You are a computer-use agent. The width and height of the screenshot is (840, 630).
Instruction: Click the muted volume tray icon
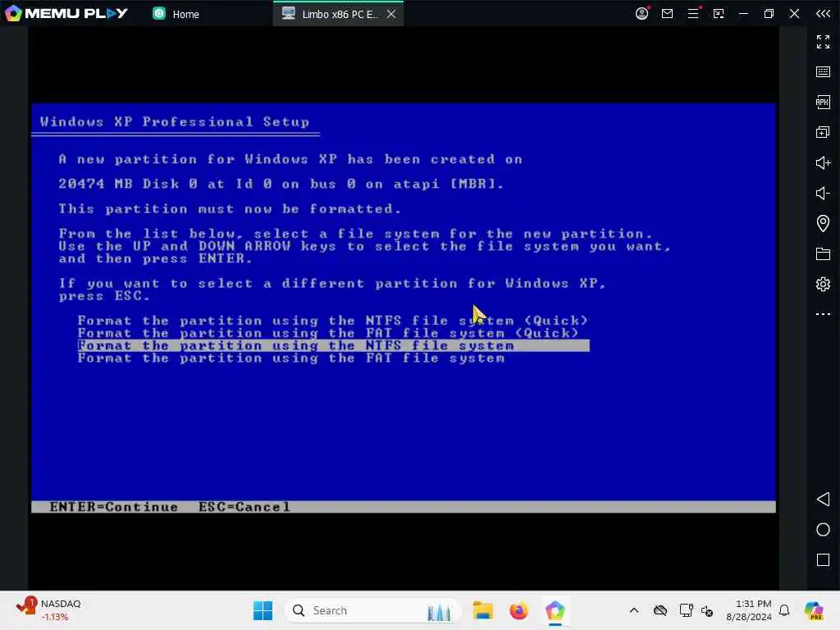point(707,610)
